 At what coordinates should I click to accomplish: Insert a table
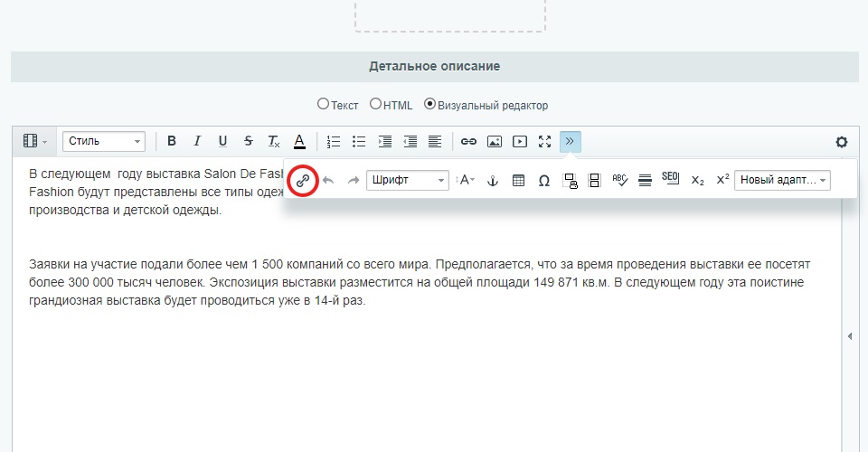[x=518, y=181]
